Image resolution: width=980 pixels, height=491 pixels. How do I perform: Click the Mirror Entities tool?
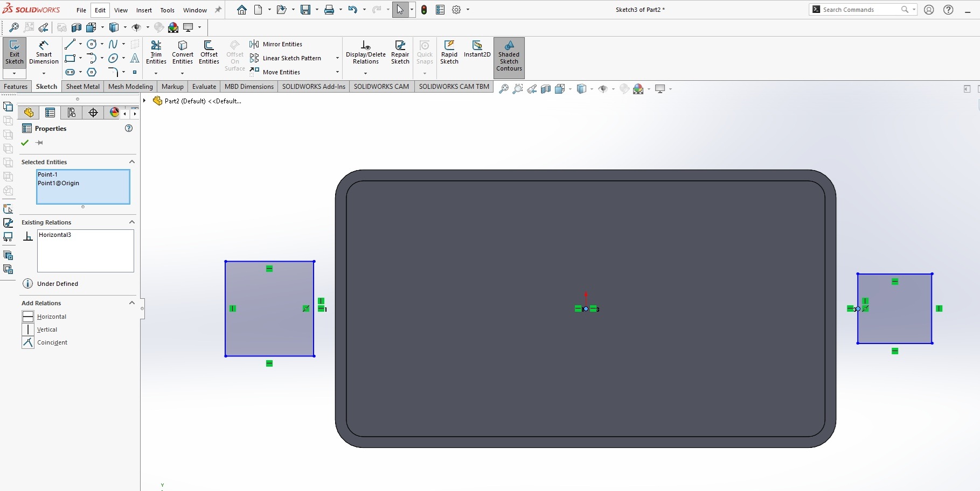pos(276,44)
